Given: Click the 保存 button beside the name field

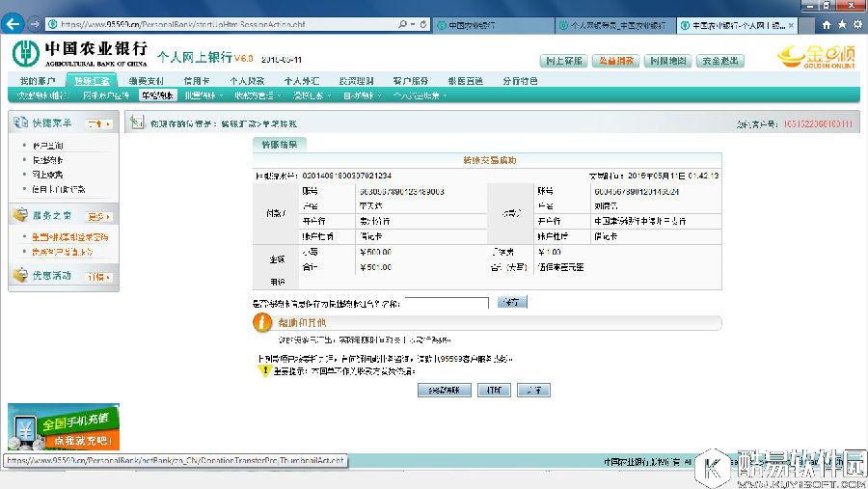Looking at the screenshot, I should point(512,302).
